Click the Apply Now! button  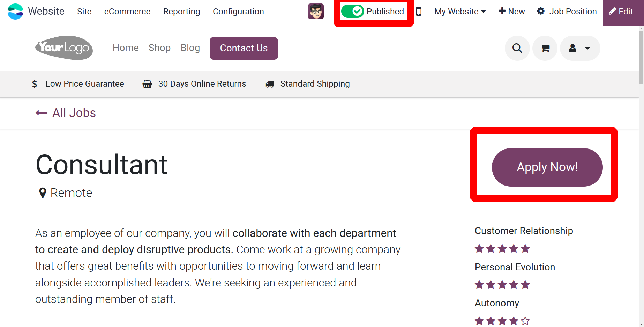click(x=547, y=167)
